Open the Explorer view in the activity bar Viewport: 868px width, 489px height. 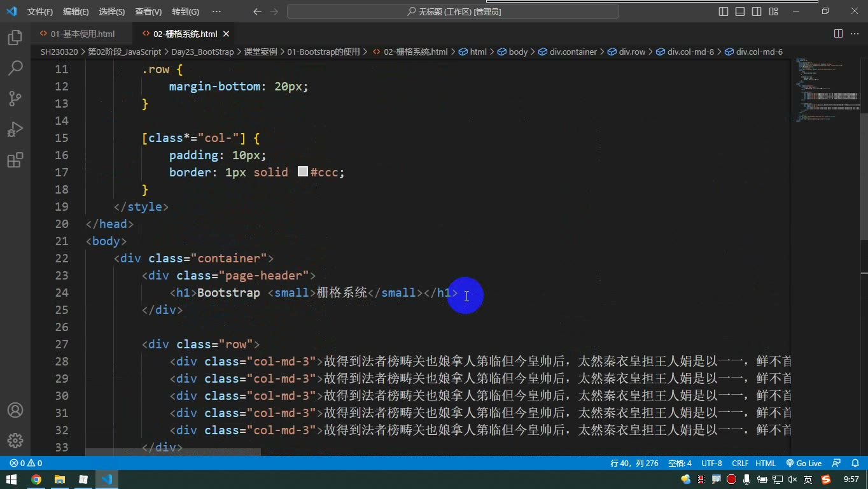15,38
